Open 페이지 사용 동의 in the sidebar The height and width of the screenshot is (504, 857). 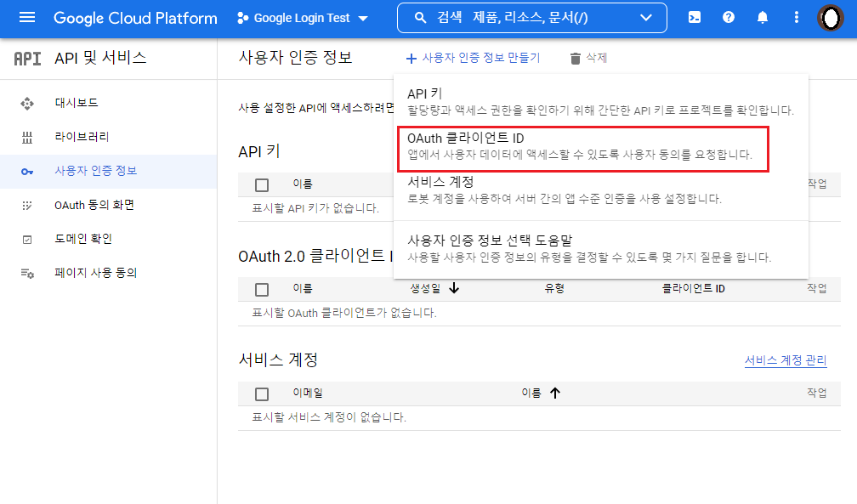pos(95,273)
